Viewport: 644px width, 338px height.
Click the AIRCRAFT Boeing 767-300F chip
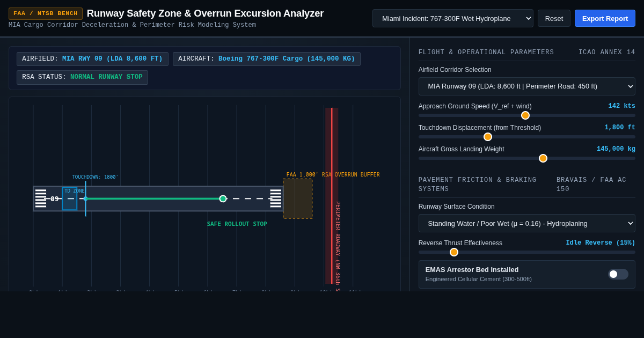(x=267, y=59)
